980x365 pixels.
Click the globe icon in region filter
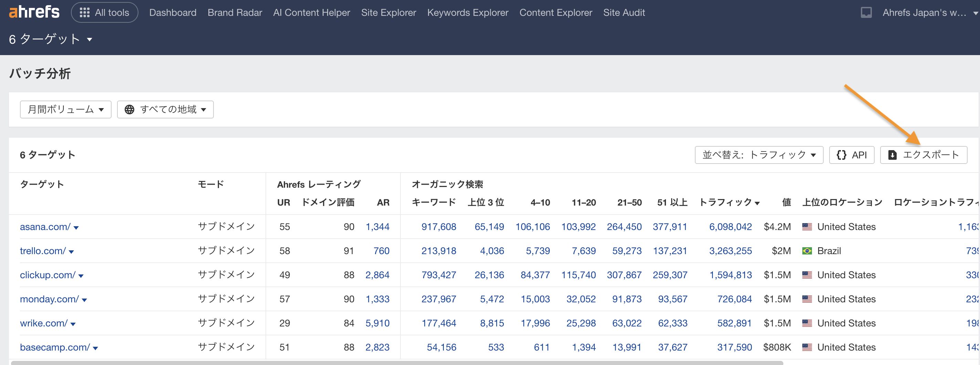click(130, 109)
